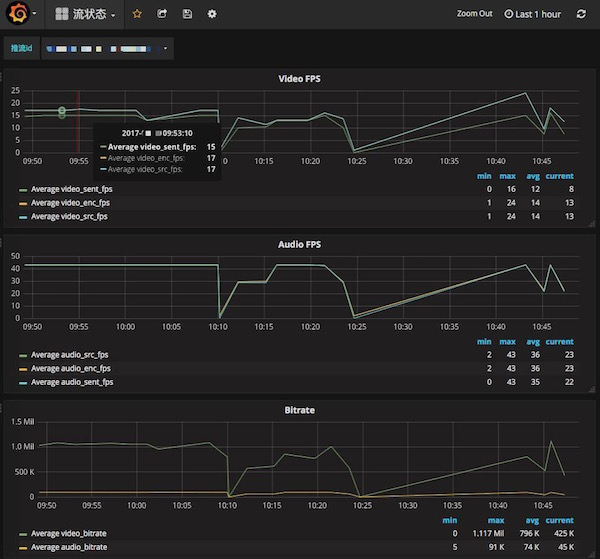Toggle Average video_sent_fps series in legend
Viewport: 600px width, 559px height.
point(72,189)
